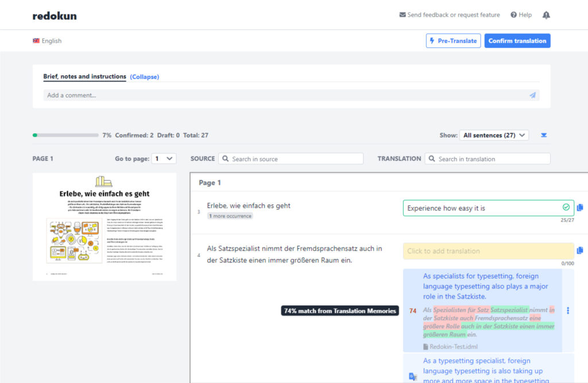The height and width of the screenshot is (383, 588).
Task: Select the Brief, notes and instructions tab
Action: (84, 76)
